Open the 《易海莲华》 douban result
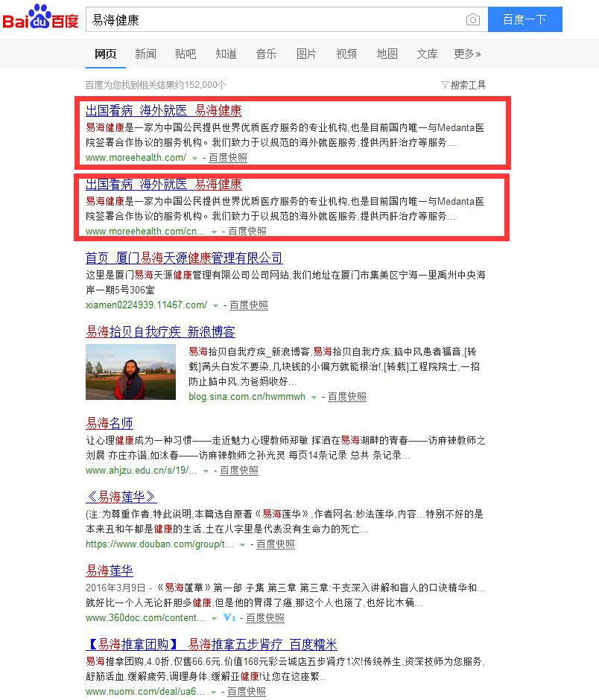This screenshot has width=599, height=700. [121, 497]
